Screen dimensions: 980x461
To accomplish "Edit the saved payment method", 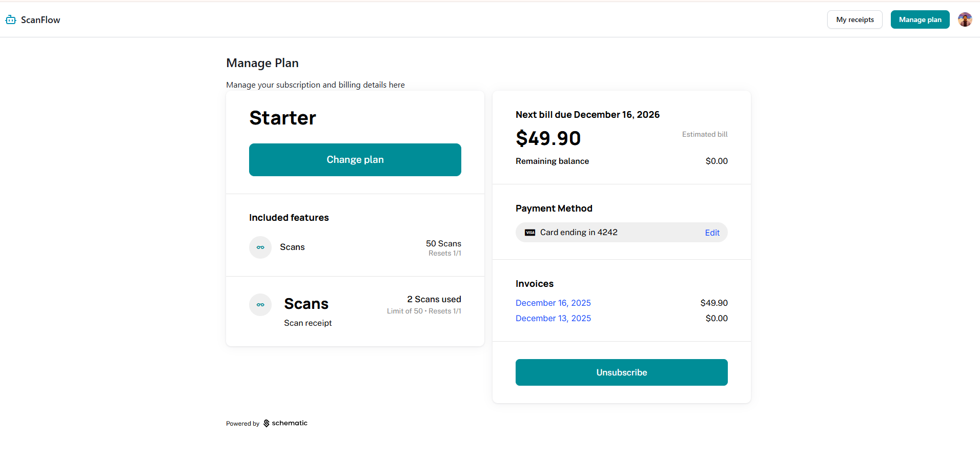I will coord(712,232).
